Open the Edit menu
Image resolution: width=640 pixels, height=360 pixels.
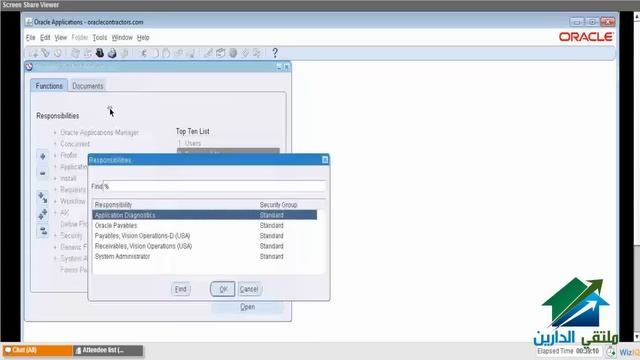pyautogui.click(x=45, y=38)
